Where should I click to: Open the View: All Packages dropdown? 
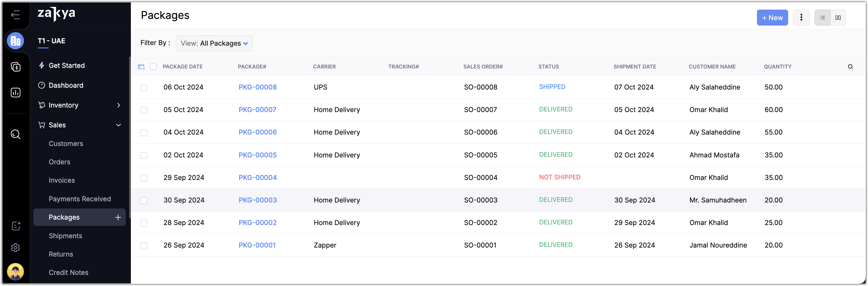point(214,43)
